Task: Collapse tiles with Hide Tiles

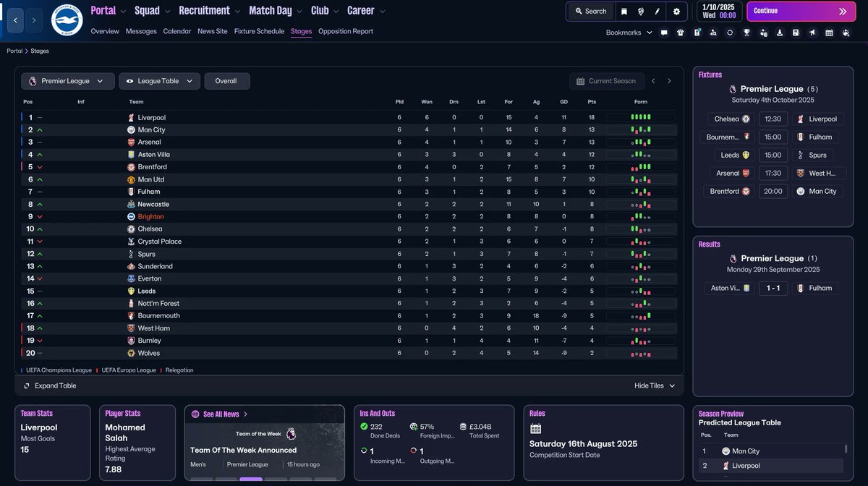Action: pyautogui.click(x=655, y=385)
